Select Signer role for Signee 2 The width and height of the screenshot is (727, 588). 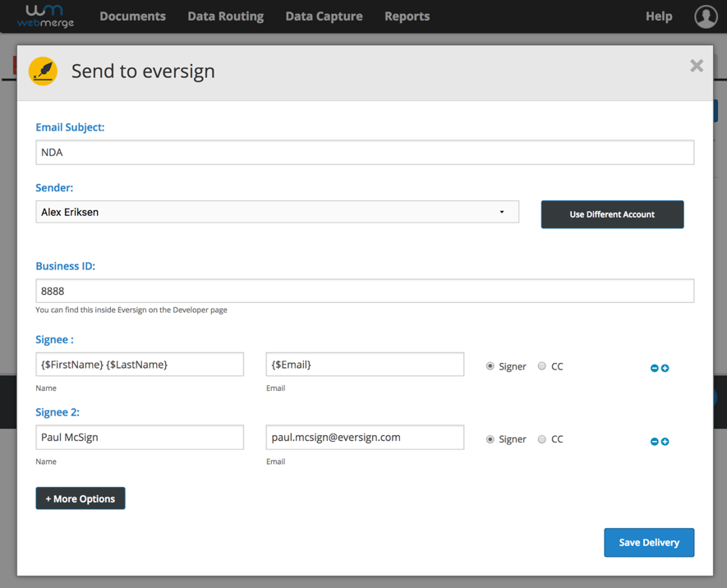490,439
